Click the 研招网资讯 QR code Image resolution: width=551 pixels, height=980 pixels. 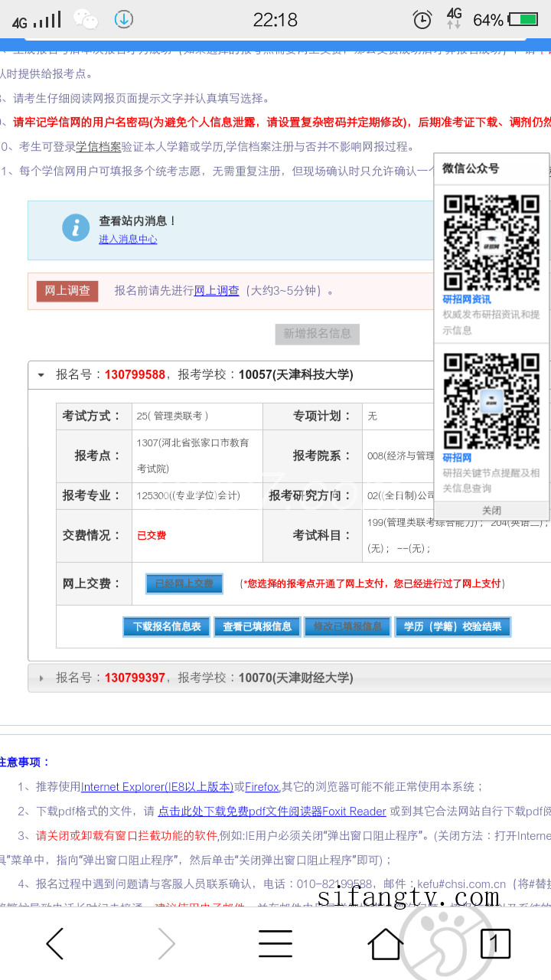tap(492, 243)
